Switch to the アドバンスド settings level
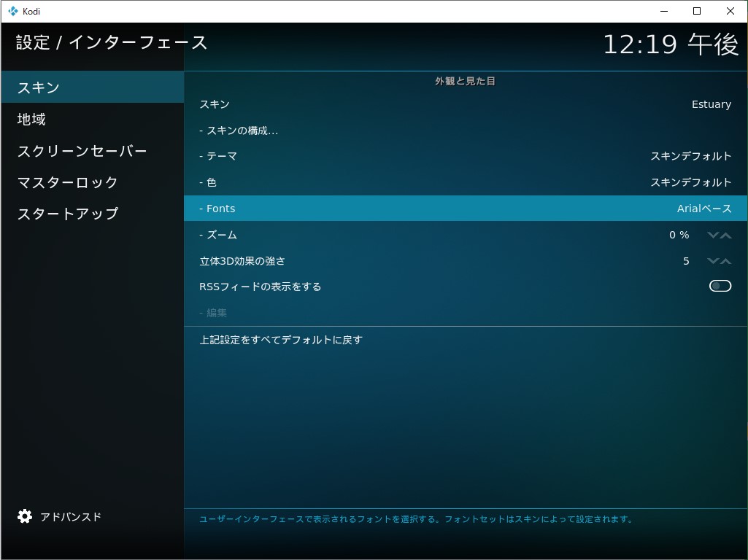This screenshot has width=748, height=560. pyautogui.click(x=72, y=516)
